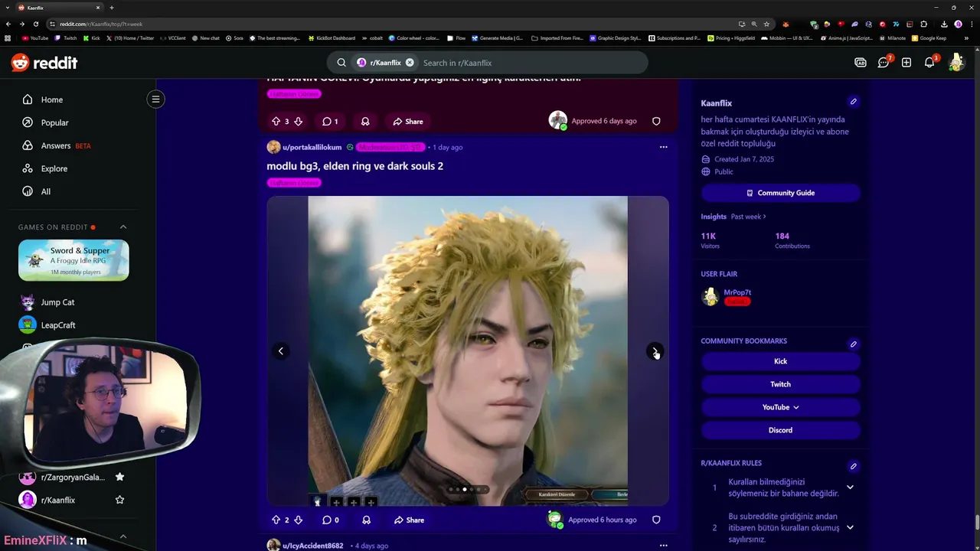Open mod shield on the modlu bg3 post
This screenshot has height=551, width=980.
coord(656,520)
